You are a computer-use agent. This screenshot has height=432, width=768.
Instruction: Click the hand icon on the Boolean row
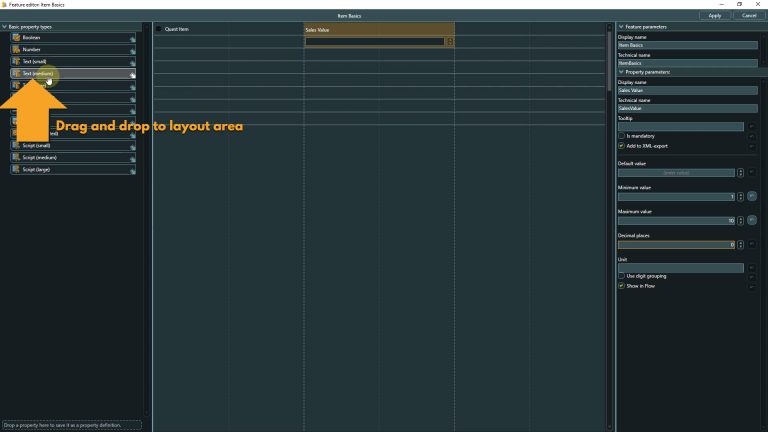coord(132,39)
